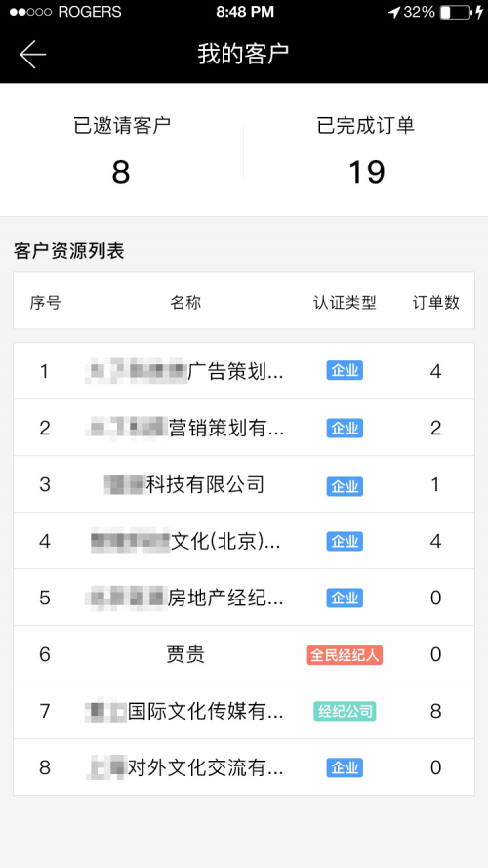
Task: Open the 国际文化传媒 customer row
Action: [244, 712]
